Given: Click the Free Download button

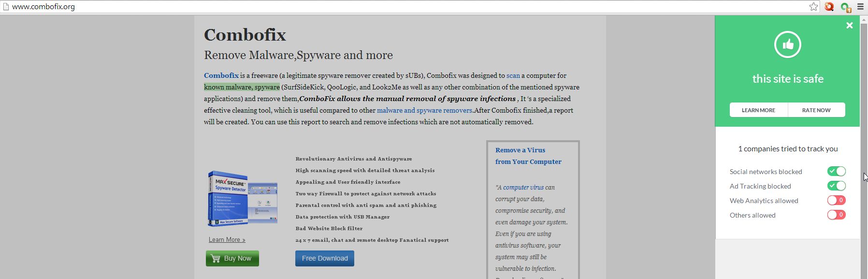Looking at the screenshot, I should point(325,258).
